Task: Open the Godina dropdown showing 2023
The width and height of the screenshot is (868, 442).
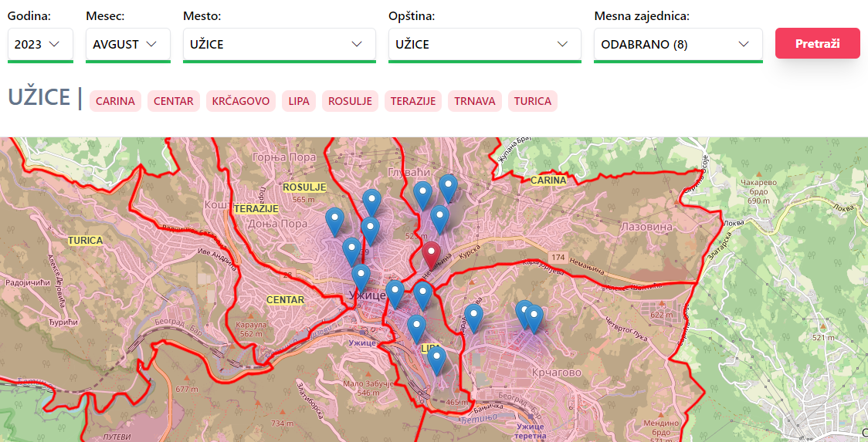Action: [x=40, y=45]
